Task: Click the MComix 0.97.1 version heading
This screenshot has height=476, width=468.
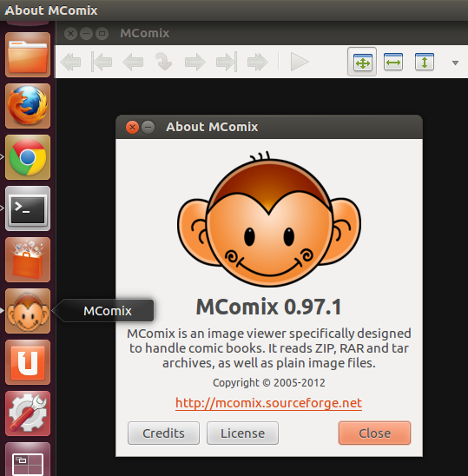Action: 269,307
